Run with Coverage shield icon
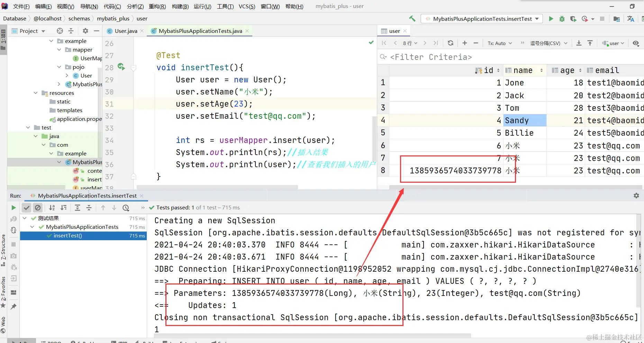 tap(573, 19)
